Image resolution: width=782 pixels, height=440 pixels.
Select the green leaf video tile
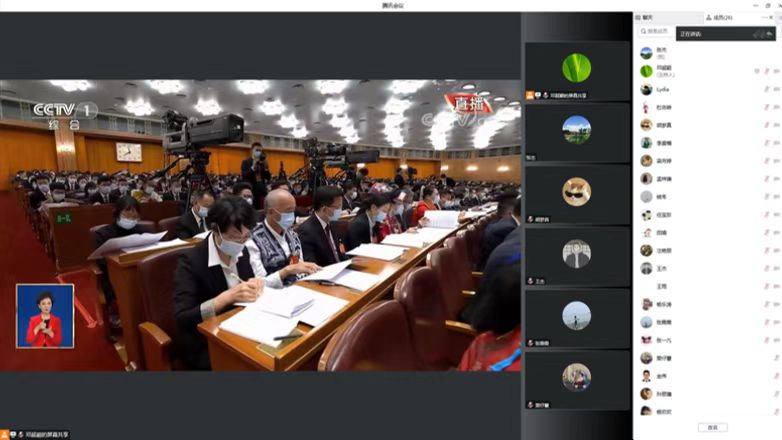576,68
